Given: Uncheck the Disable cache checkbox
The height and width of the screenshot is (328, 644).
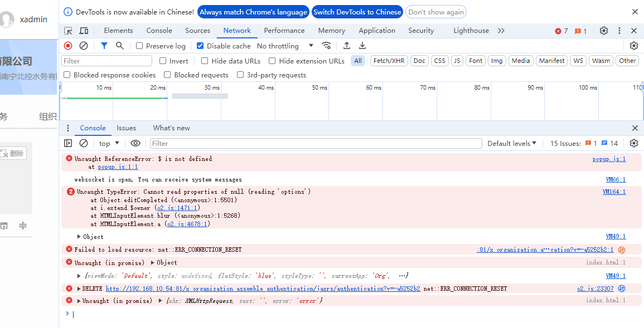Looking at the screenshot, I should (201, 46).
